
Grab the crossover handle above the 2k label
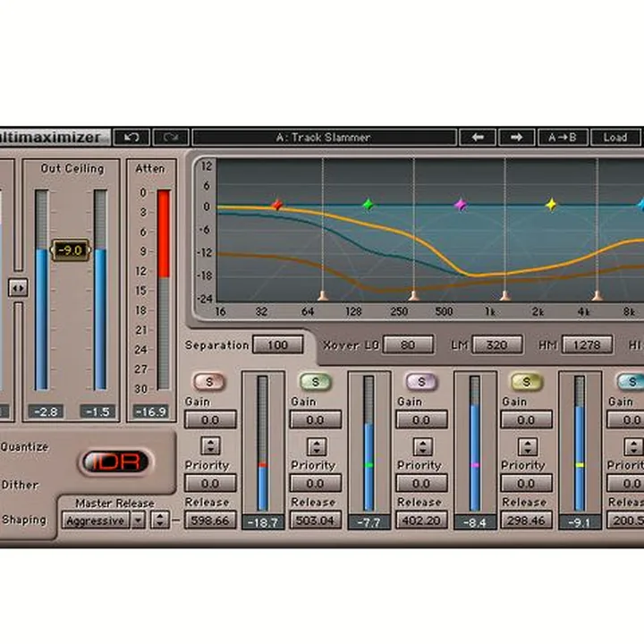click(x=505, y=296)
